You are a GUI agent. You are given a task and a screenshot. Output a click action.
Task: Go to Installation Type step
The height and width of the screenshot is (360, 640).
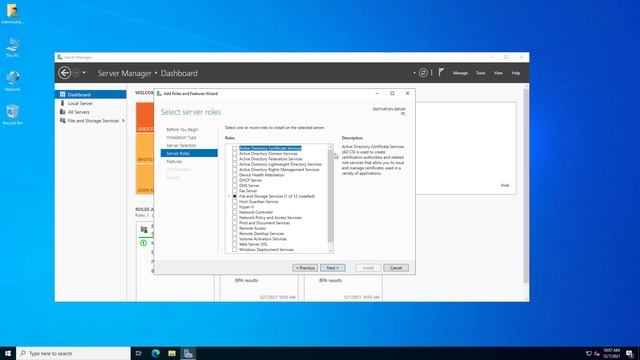point(181,138)
